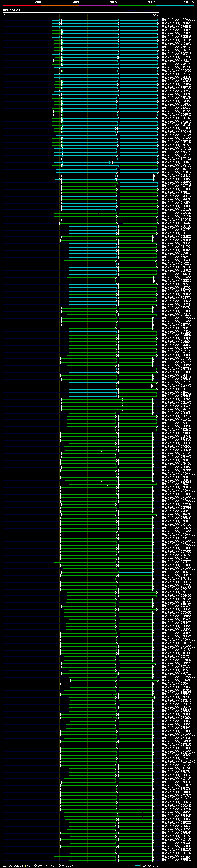
Task: Select hit UniRef100_Q8L743
Action: click(176, 118)
